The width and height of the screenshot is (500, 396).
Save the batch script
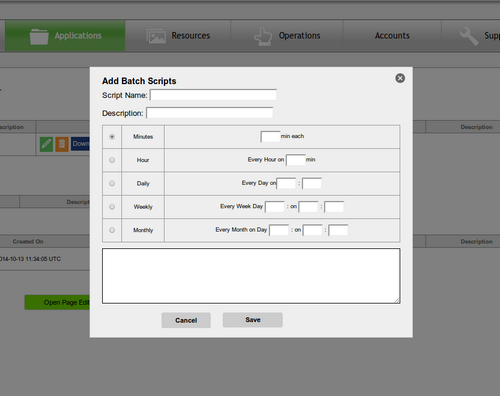253,320
